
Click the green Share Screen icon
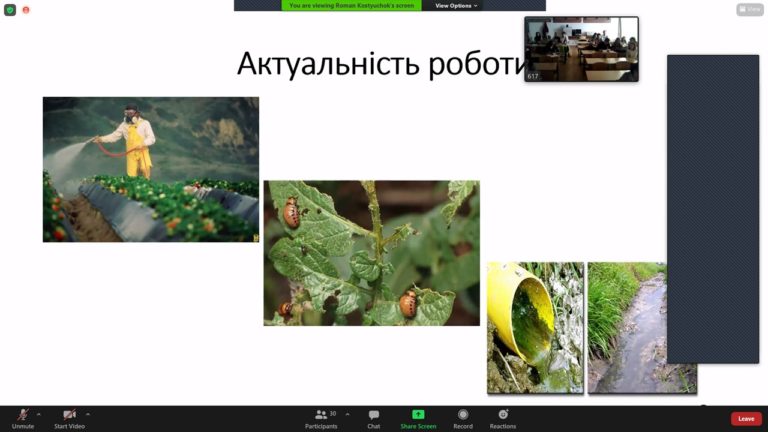[x=418, y=414]
